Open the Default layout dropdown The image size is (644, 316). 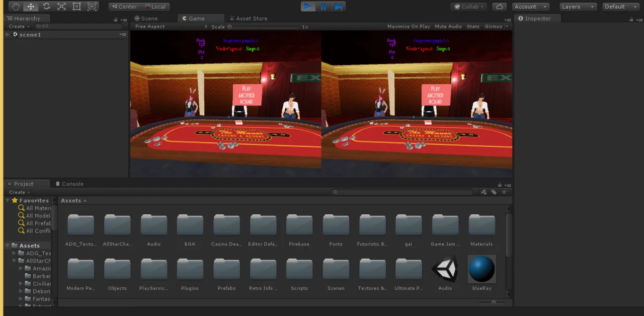(620, 7)
